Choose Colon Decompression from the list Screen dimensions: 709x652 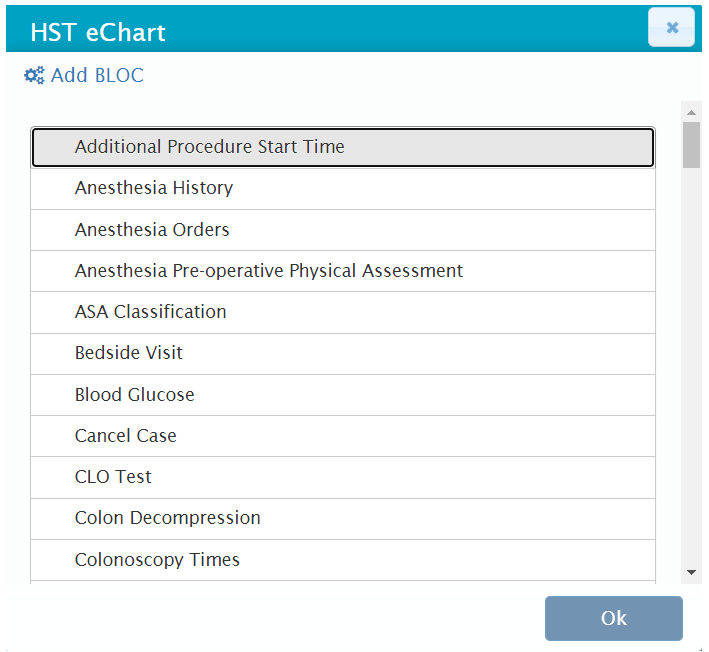pos(343,518)
